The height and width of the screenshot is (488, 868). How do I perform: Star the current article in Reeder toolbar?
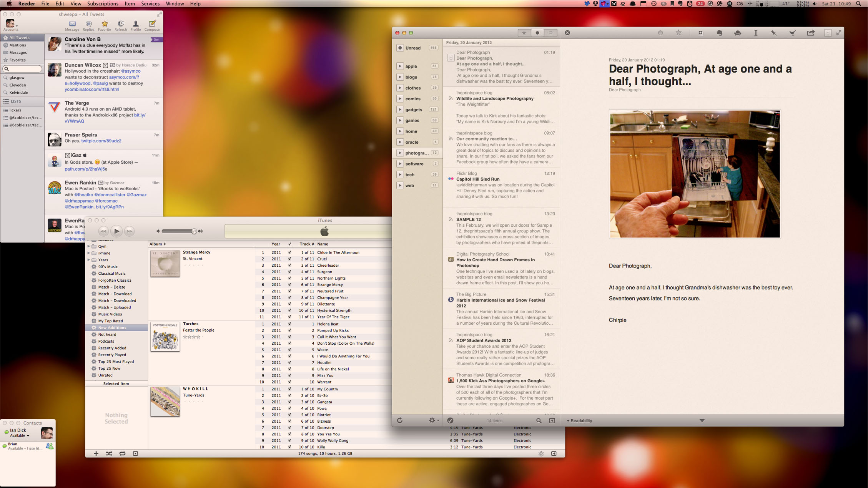point(678,33)
